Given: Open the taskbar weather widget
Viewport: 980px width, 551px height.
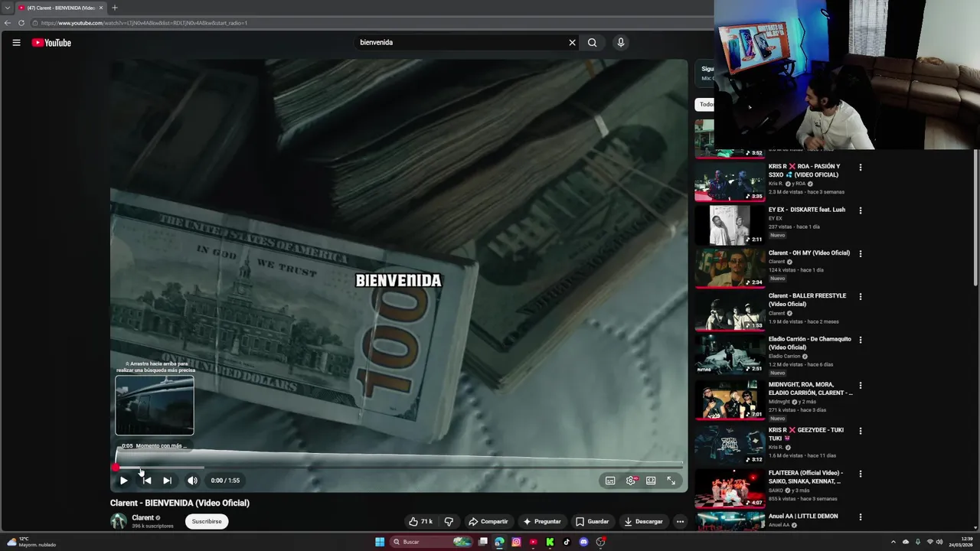Looking at the screenshot, I should click(x=31, y=542).
